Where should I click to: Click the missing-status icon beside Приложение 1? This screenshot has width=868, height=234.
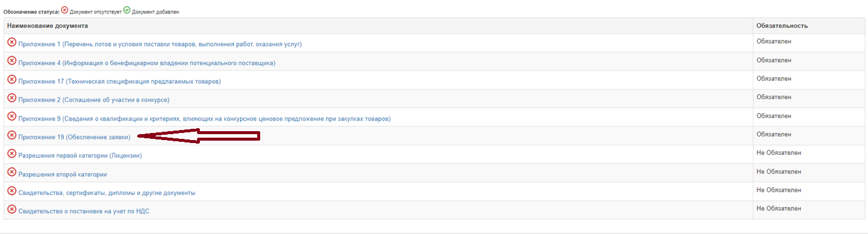[x=12, y=42]
